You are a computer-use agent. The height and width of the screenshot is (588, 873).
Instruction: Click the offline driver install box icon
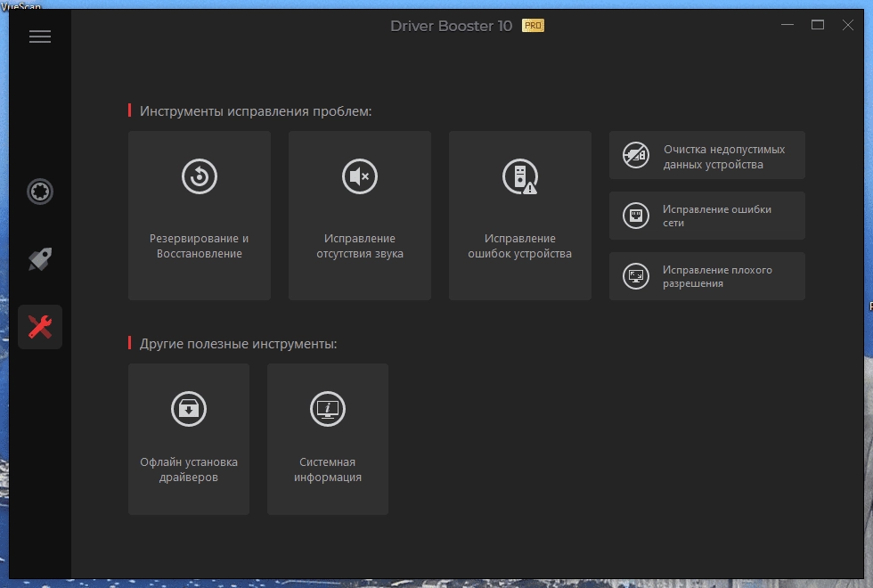189,409
